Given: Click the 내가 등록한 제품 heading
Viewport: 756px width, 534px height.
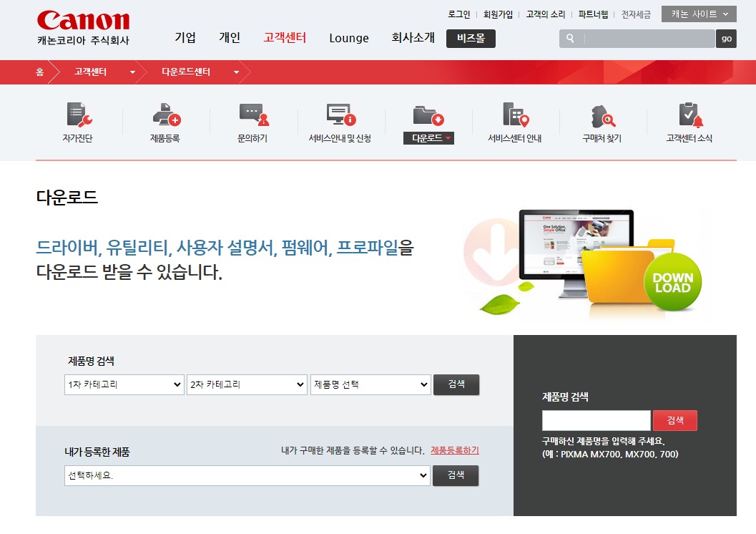Looking at the screenshot, I should coord(97,452).
